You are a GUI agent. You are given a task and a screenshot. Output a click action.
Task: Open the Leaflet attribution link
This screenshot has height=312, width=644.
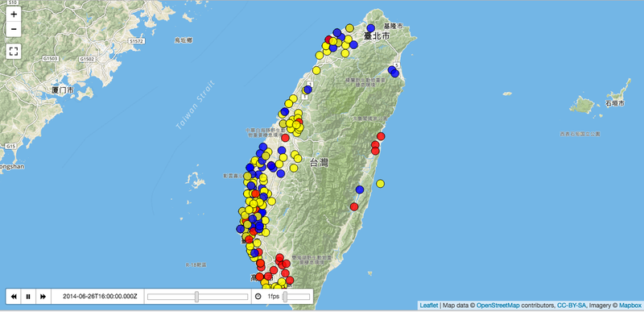click(x=428, y=306)
